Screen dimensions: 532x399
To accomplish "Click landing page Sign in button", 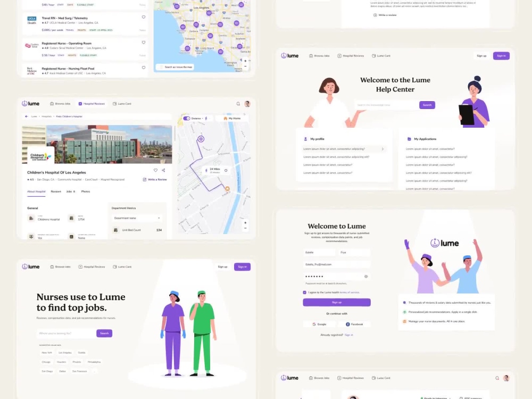I will click(242, 267).
